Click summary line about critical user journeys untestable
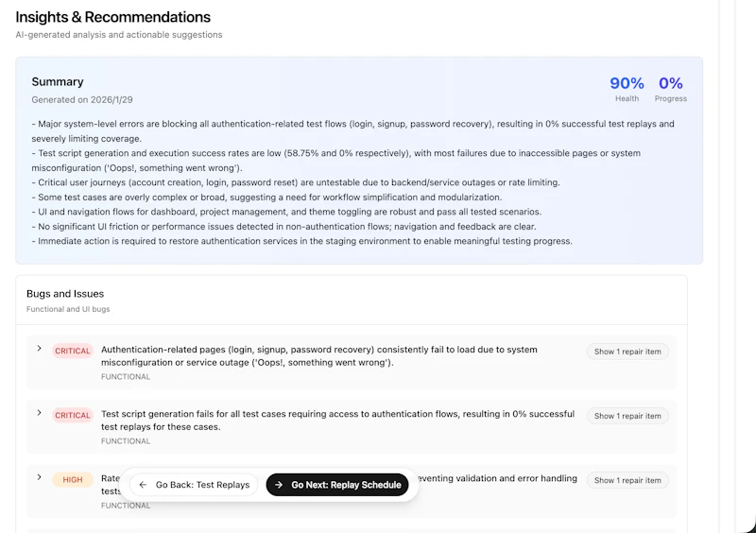 [x=296, y=182]
